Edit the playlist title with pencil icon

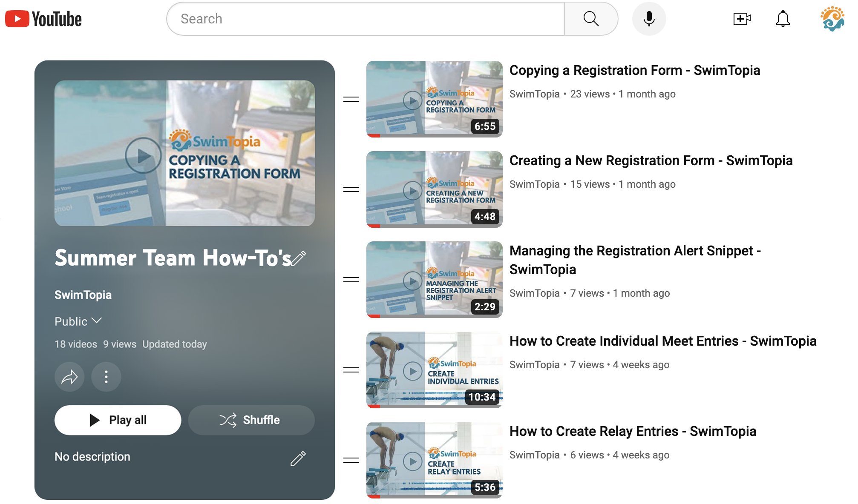[x=299, y=258]
